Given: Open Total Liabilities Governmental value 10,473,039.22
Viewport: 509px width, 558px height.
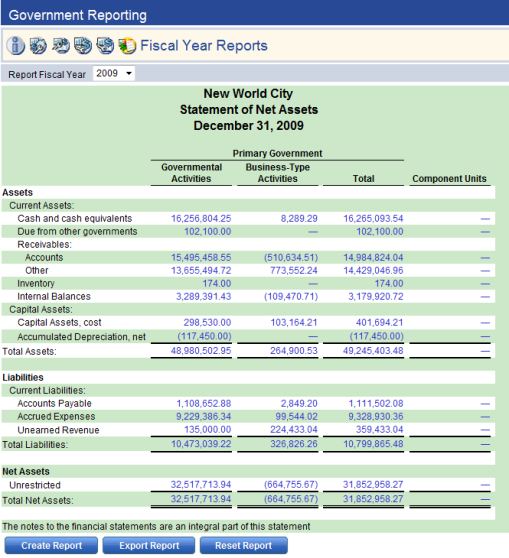Looking at the screenshot, I should (x=201, y=444).
